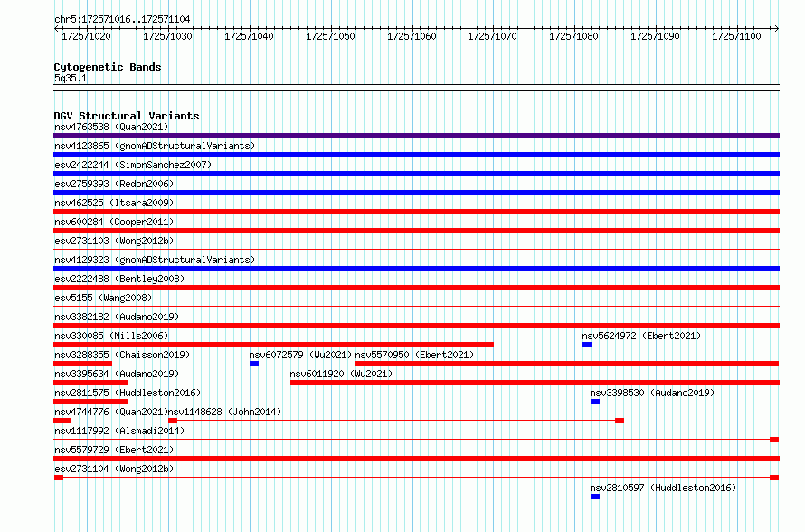Click the DGV Structural Variants track title
Screen dimensions: 805x532
pyautogui.click(x=127, y=116)
